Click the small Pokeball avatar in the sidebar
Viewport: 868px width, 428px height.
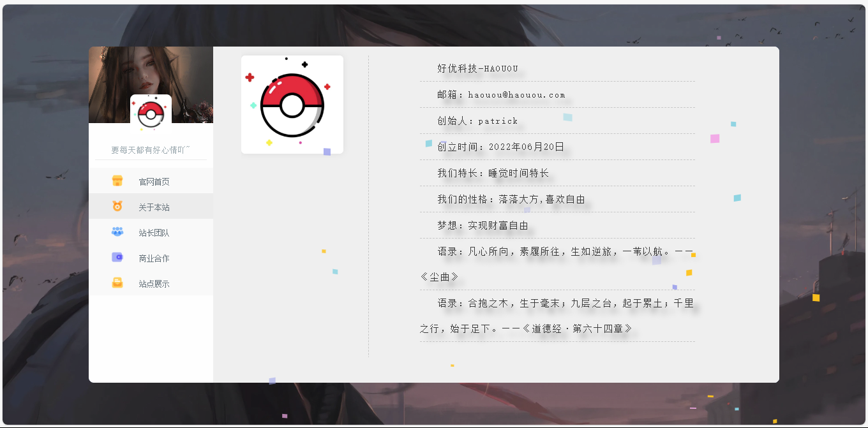point(151,114)
